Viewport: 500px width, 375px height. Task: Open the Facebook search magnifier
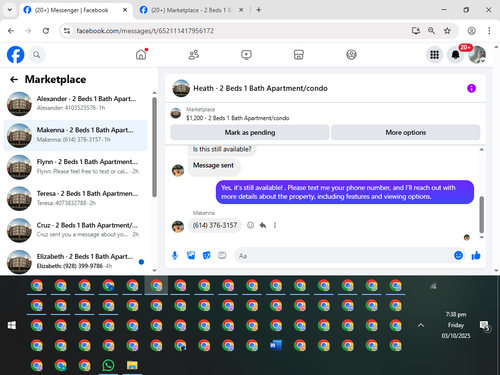37,55
